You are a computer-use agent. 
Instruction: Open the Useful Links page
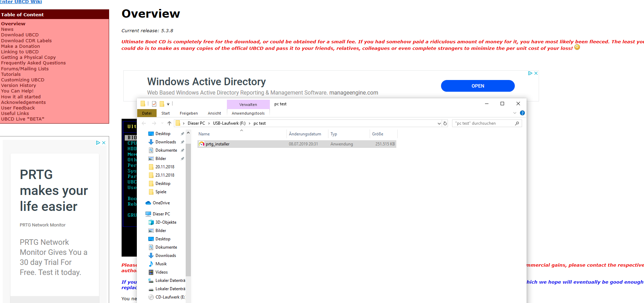pos(15,114)
